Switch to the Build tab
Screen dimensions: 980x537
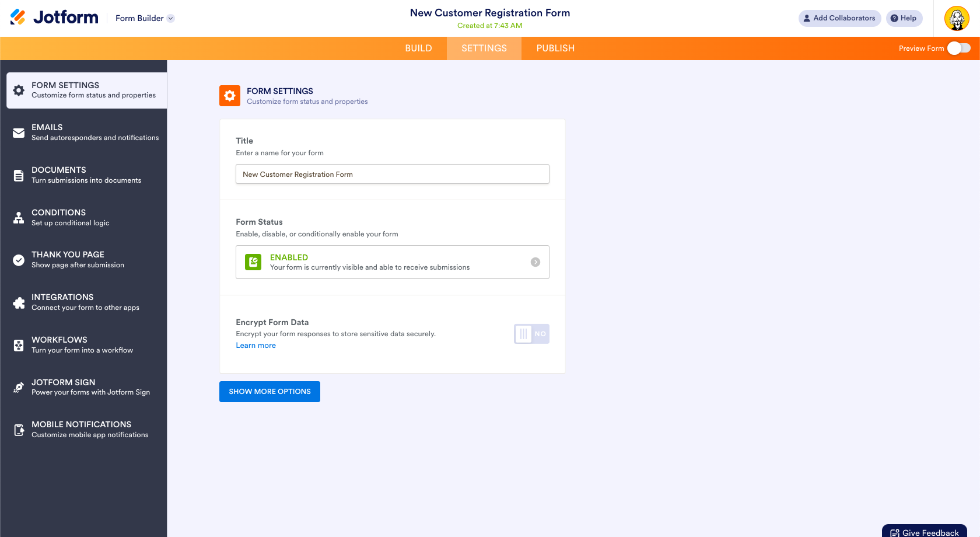click(418, 48)
